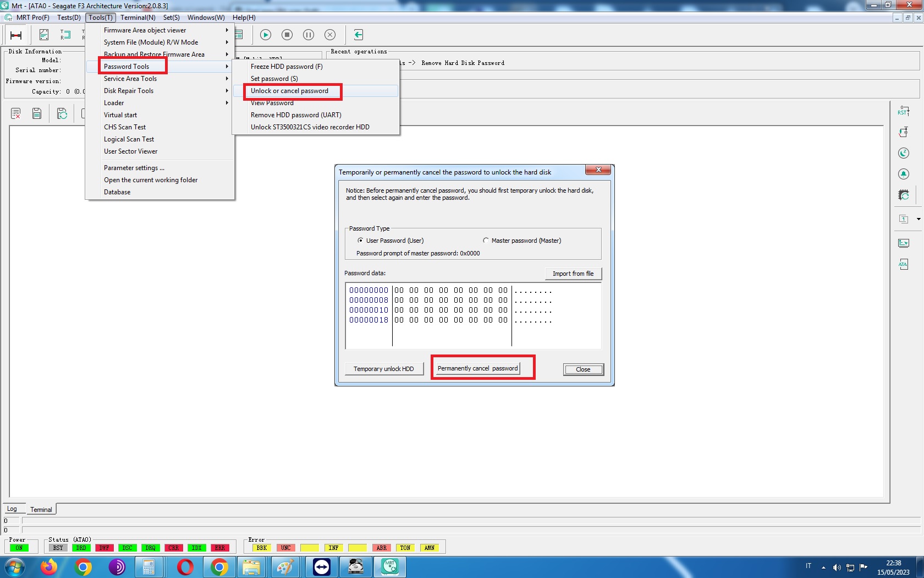
Task: Select the Master password (Master) radio button
Action: coord(486,241)
